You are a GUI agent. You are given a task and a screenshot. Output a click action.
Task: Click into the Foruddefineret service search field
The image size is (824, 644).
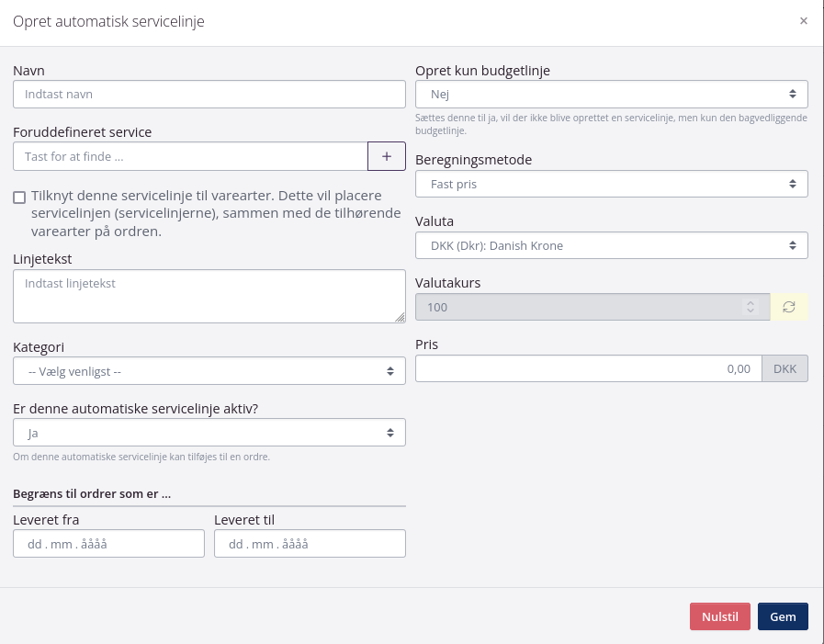[x=190, y=156]
